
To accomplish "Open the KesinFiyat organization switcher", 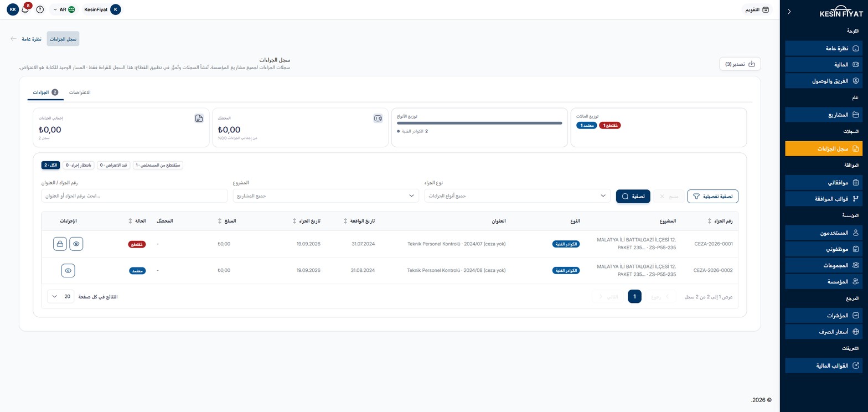I will [102, 9].
